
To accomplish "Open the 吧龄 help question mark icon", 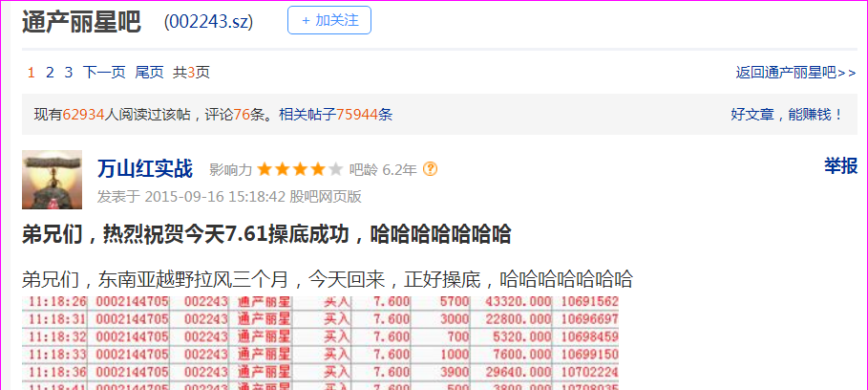I will (x=430, y=169).
